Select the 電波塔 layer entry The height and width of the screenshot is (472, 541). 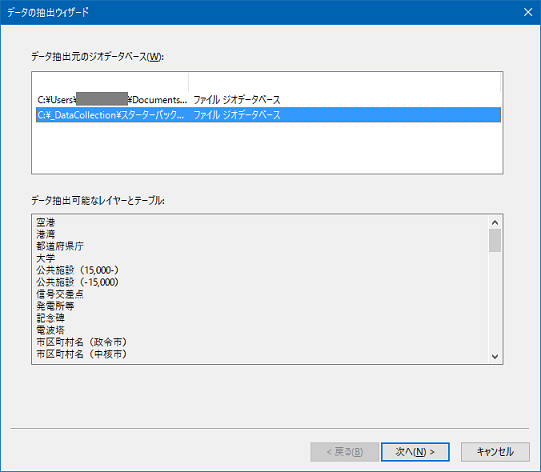tap(50, 330)
